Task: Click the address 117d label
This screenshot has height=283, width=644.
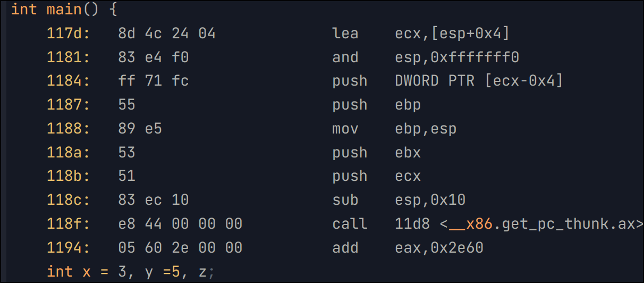Action: pyautogui.click(x=69, y=34)
